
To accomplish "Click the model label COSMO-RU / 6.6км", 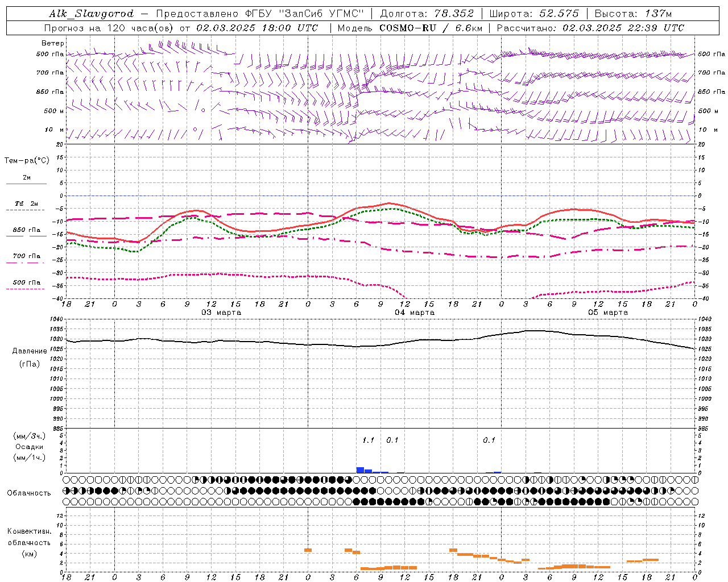I will click(x=431, y=27).
